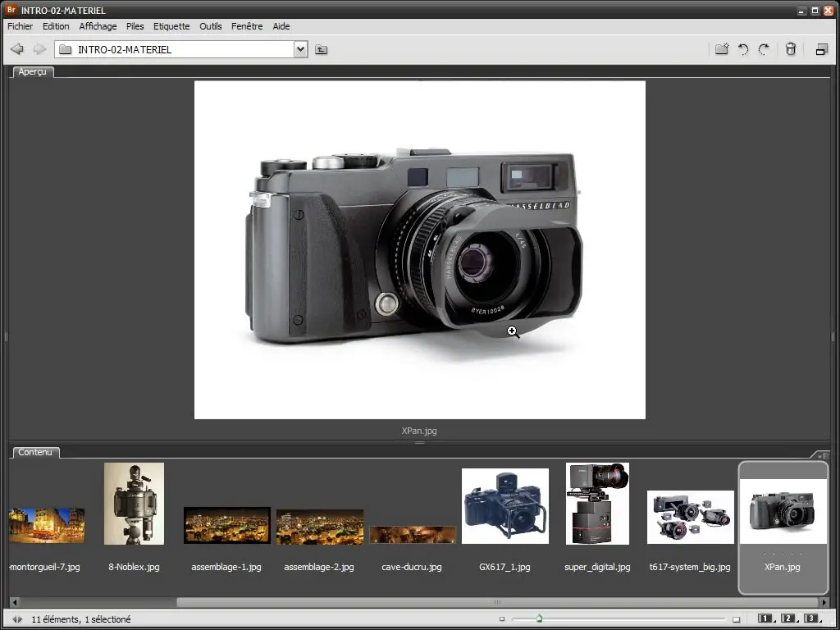Viewport: 840px width, 630px height.
Task: Toggle panels with status bar arrows icon
Action: [17, 619]
